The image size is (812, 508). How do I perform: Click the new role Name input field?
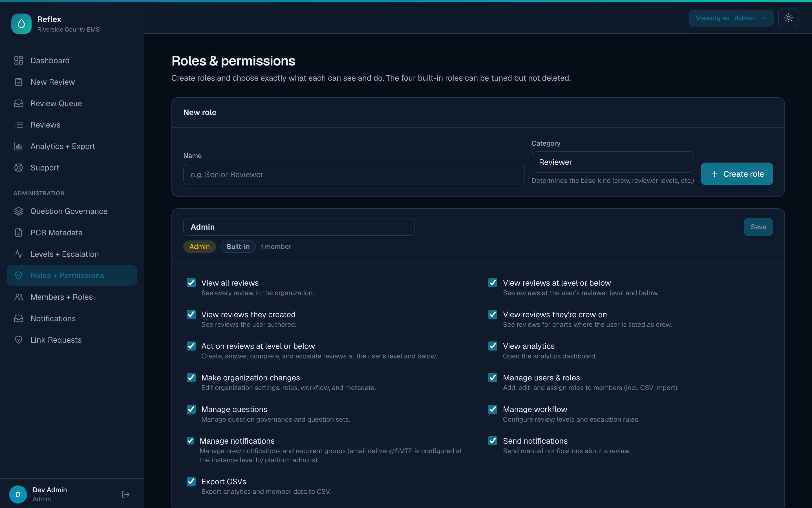pos(354,174)
